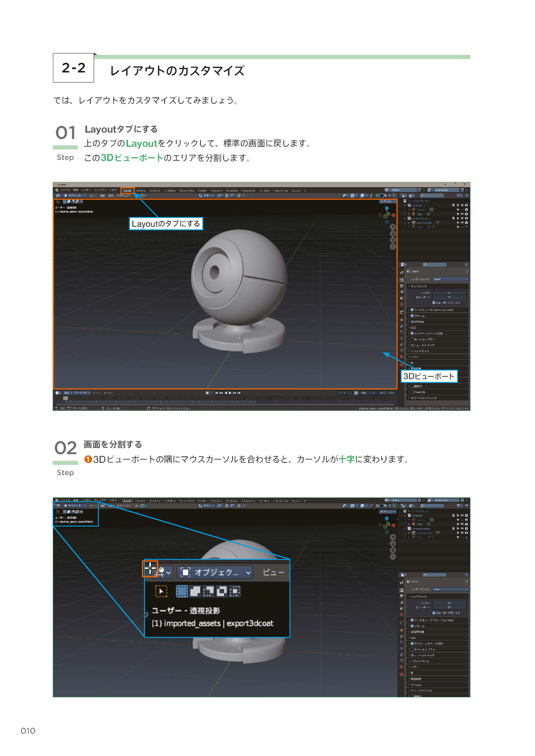This screenshot has height=756, width=535.
Task: Open the Texture Paint tab in Step 01 screenshot
Action: tap(187, 190)
